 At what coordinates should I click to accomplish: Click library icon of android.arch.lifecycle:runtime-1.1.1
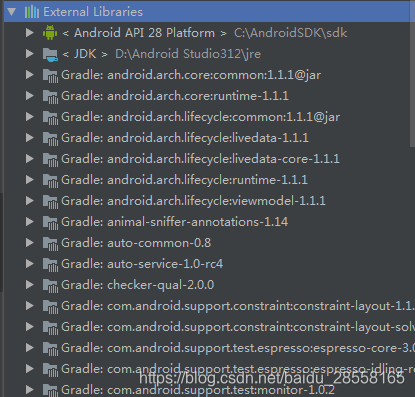[x=50, y=181]
